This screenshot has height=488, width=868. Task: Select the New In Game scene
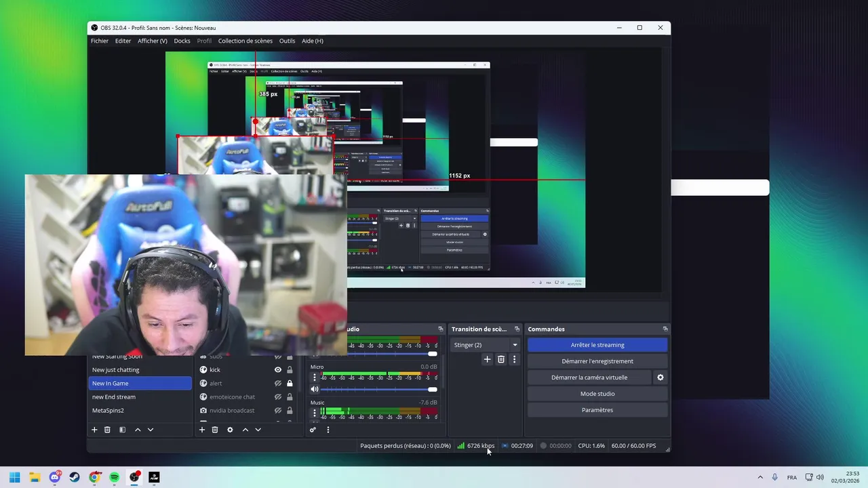[x=140, y=383]
